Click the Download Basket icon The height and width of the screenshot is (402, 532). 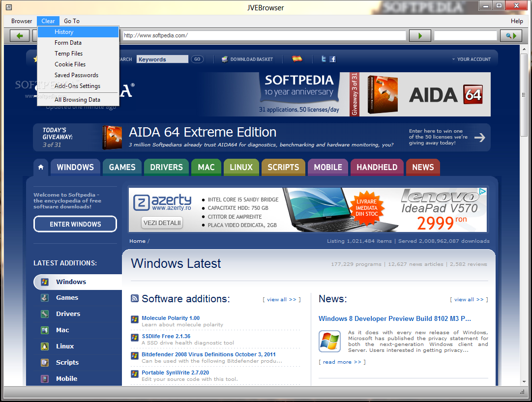[225, 59]
